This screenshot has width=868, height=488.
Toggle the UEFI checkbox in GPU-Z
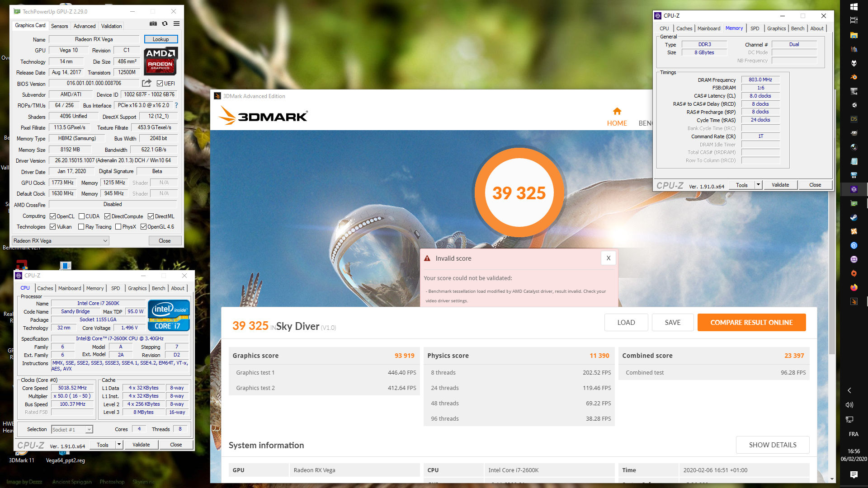click(160, 84)
